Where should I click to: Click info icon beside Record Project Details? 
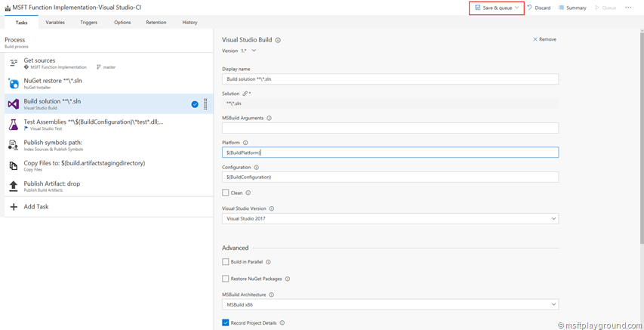pyautogui.click(x=282, y=322)
